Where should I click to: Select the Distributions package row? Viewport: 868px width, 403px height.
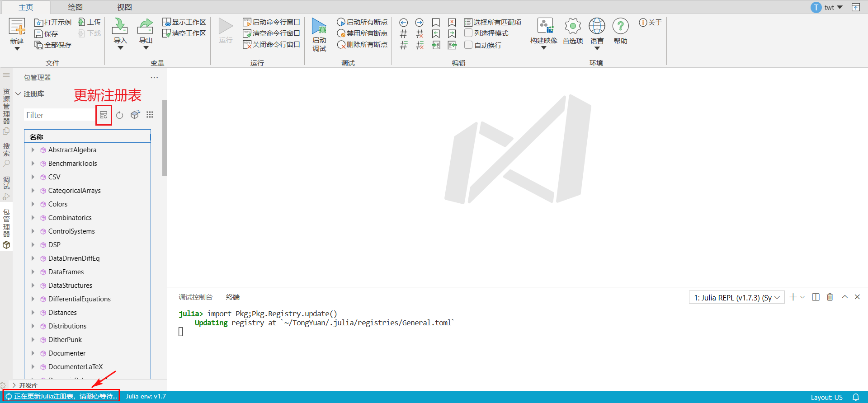point(87,326)
